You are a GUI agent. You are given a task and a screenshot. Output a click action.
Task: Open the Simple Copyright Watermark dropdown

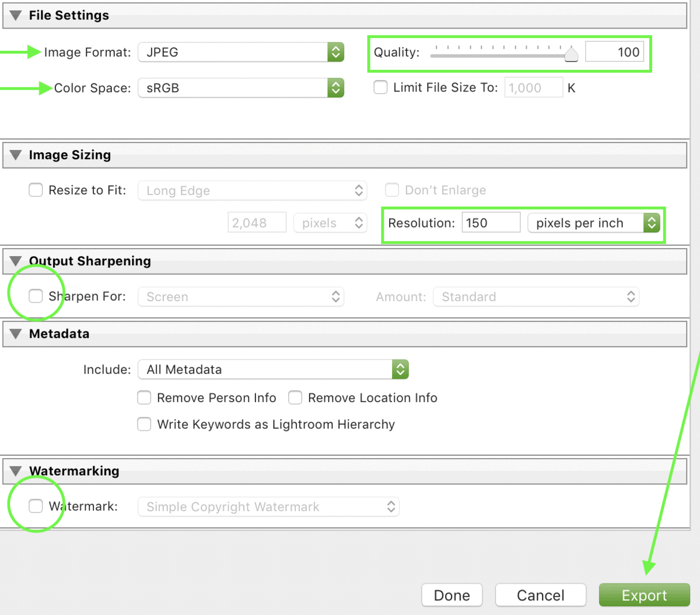(x=268, y=506)
